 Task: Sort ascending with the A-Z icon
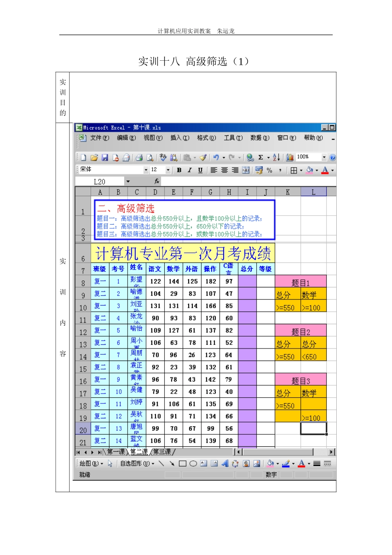coord(276,157)
